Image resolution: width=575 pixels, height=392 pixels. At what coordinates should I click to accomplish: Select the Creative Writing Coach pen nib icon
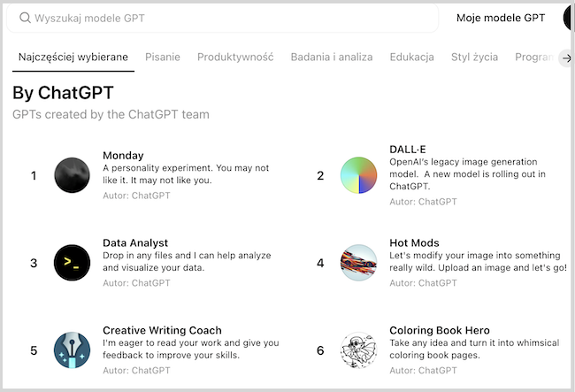pos(72,350)
